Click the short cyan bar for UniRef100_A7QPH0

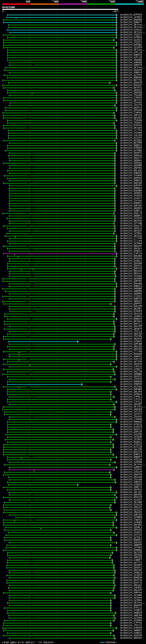pos(43,342)
